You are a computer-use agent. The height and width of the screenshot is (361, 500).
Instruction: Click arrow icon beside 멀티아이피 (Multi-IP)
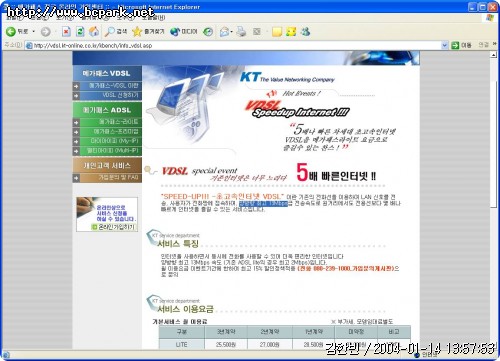[x=76, y=151]
